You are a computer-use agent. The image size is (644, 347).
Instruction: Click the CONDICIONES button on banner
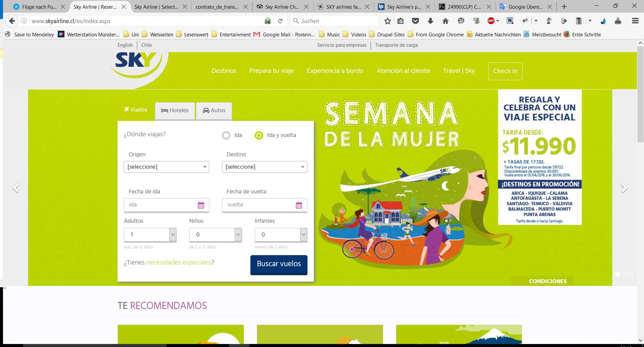click(x=548, y=281)
